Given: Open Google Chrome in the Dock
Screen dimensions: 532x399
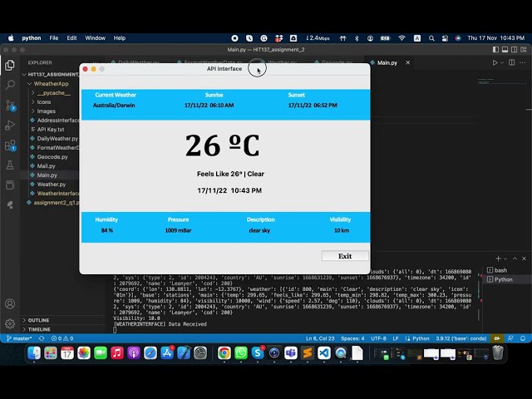Looking at the screenshot, I should click(224, 352).
